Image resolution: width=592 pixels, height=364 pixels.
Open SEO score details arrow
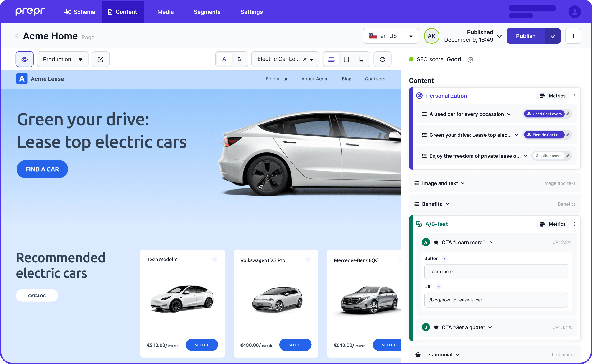[x=470, y=60]
